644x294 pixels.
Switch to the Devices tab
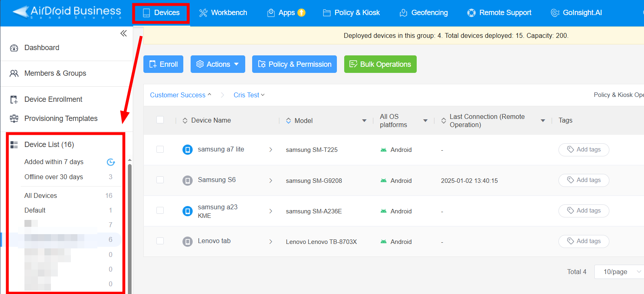click(161, 13)
